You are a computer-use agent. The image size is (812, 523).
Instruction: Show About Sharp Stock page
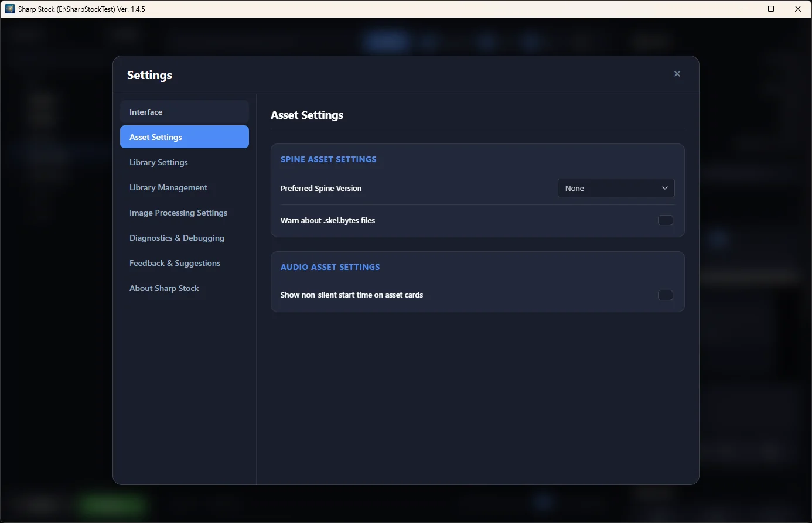[x=185, y=288]
